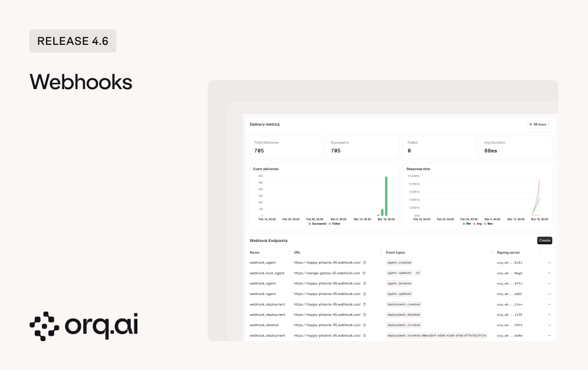This screenshot has width=588, height=370.
Task: Toggle the Avg series in Response time legend
Action: tap(479, 223)
